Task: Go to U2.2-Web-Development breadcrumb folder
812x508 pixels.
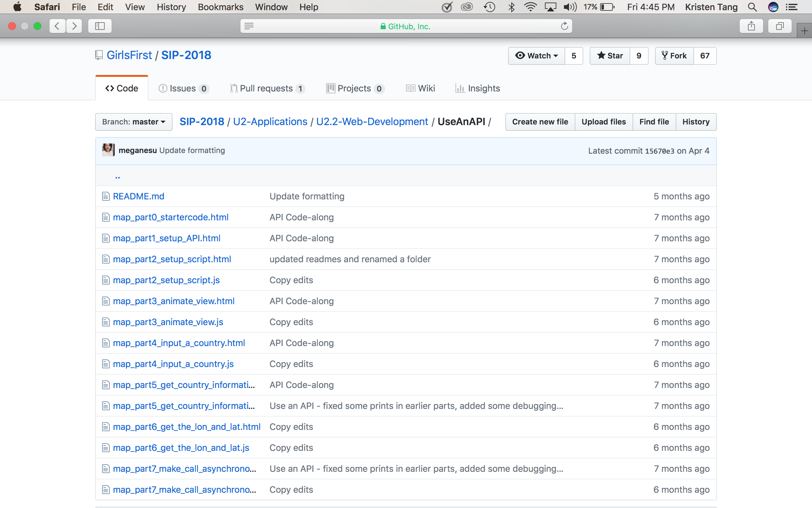Action: click(372, 122)
